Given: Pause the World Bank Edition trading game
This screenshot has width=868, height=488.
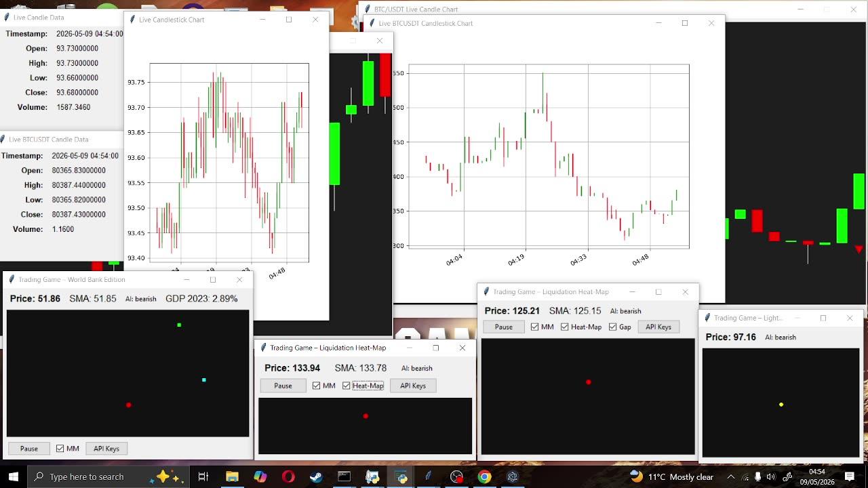Looking at the screenshot, I should click(29, 449).
